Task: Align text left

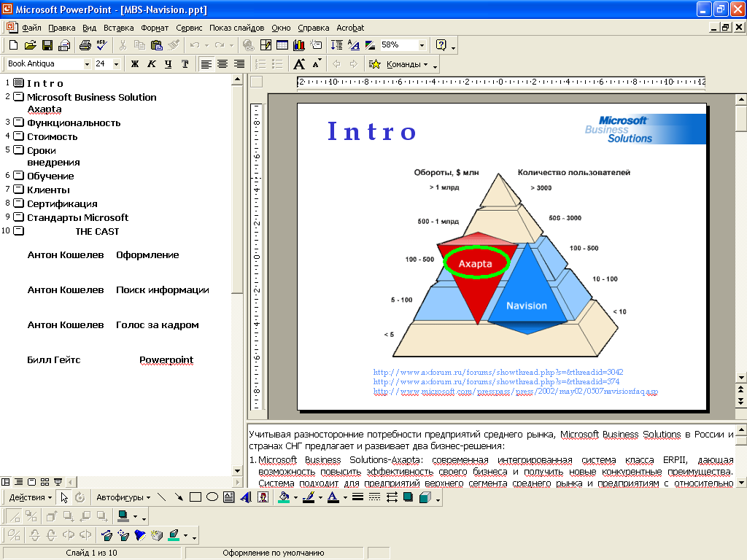Action: click(206, 64)
